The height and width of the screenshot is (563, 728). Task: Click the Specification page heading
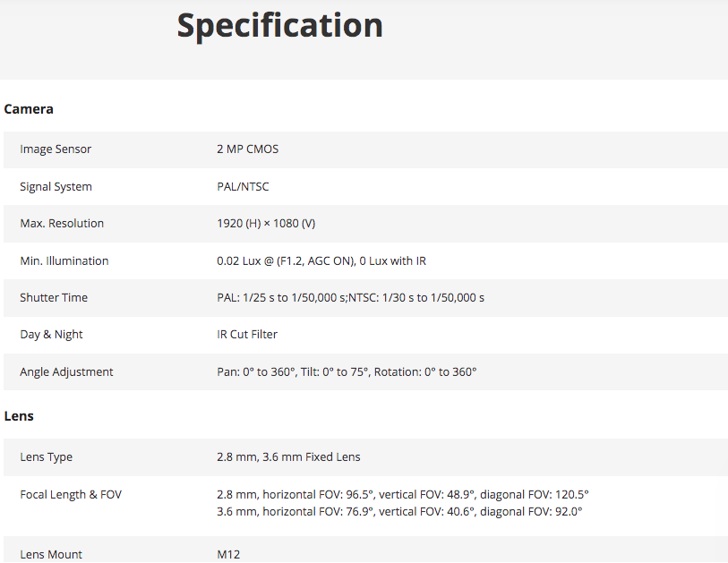click(280, 26)
